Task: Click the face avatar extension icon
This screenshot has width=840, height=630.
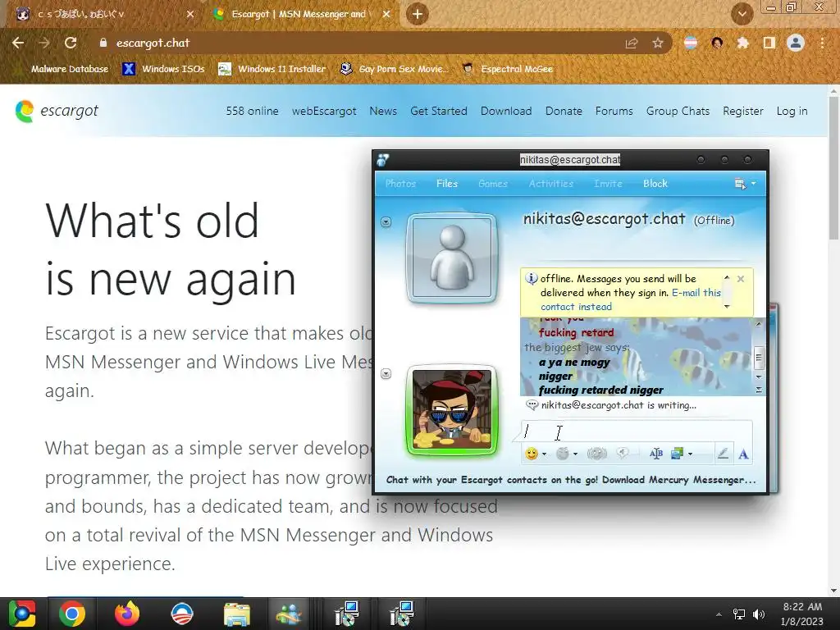Action: [x=717, y=43]
